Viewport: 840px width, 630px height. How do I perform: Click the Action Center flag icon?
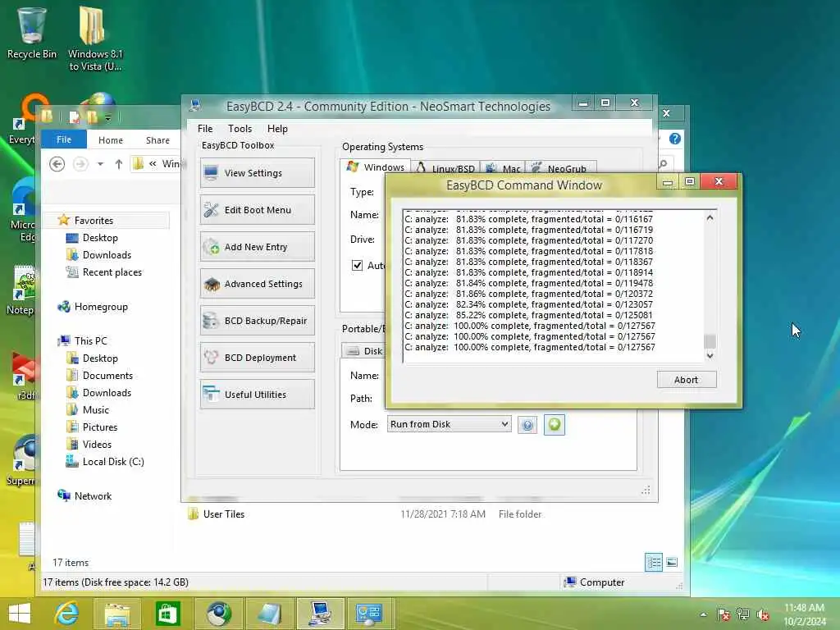[724, 614]
